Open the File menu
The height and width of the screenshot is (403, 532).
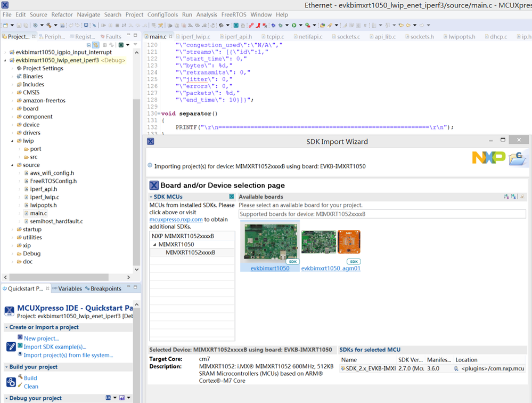tap(7, 14)
